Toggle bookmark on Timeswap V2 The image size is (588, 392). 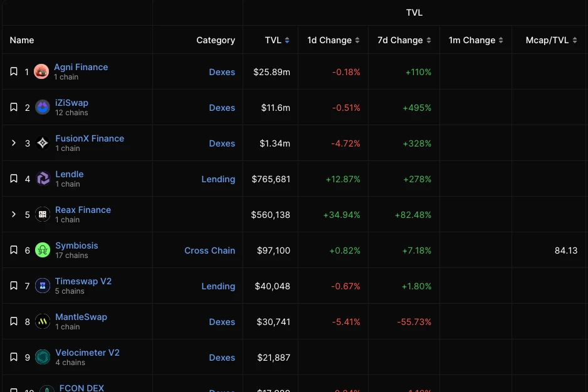tap(14, 286)
